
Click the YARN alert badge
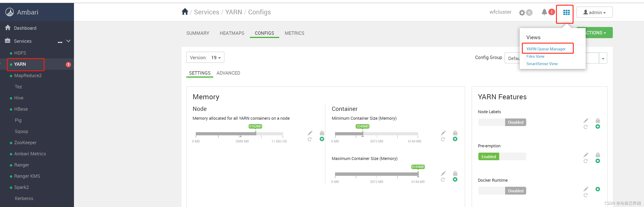tap(68, 65)
